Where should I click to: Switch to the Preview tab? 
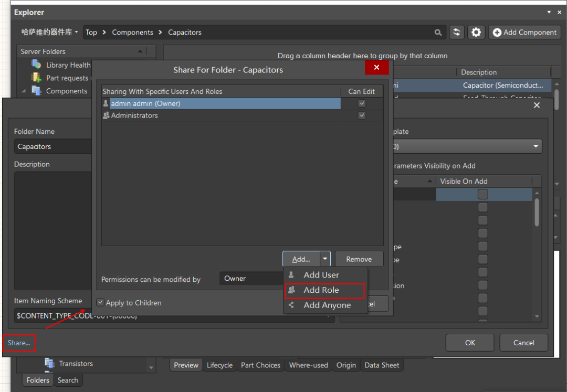(186, 365)
